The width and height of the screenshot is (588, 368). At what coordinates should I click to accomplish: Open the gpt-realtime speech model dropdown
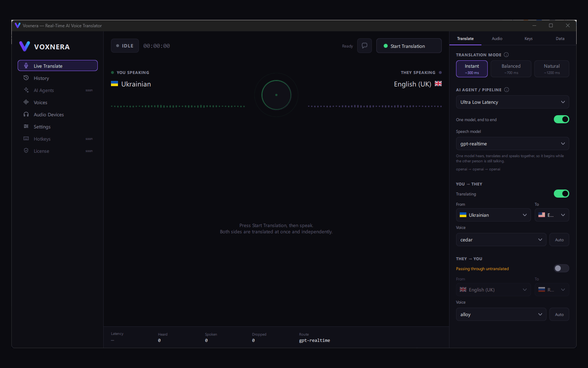(x=512, y=144)
